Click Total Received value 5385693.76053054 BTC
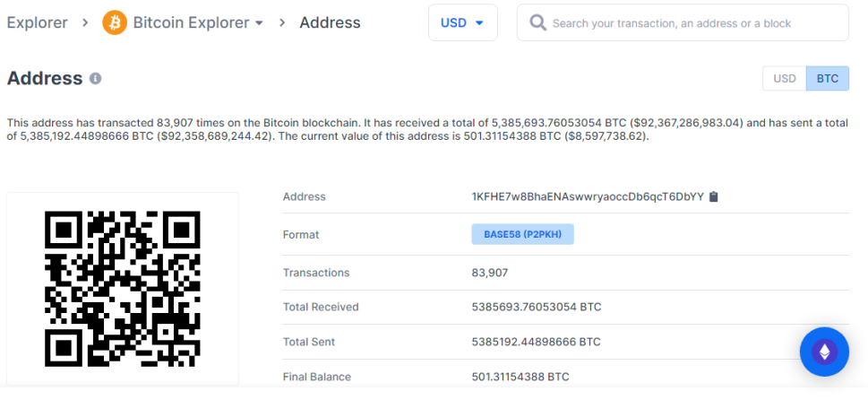This screenshot has width=868, height=400. click(x=537, y=307)
